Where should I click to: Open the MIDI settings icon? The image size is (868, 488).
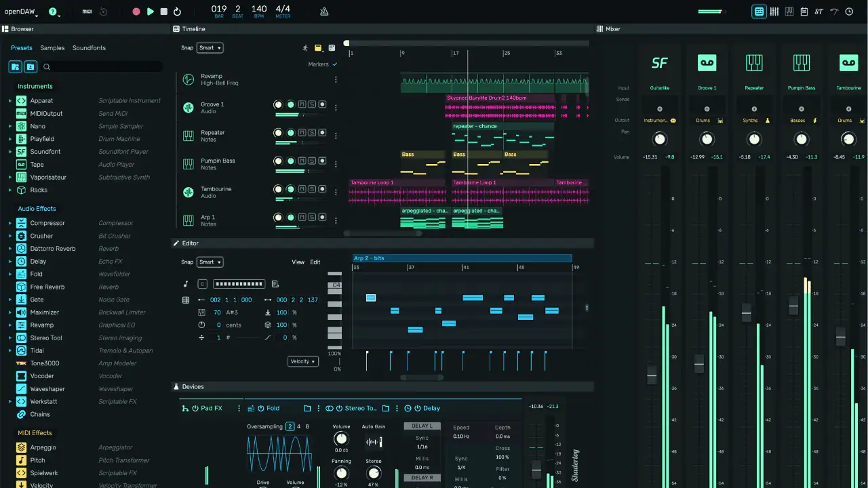pyautogui.click(x=87, y=12)
